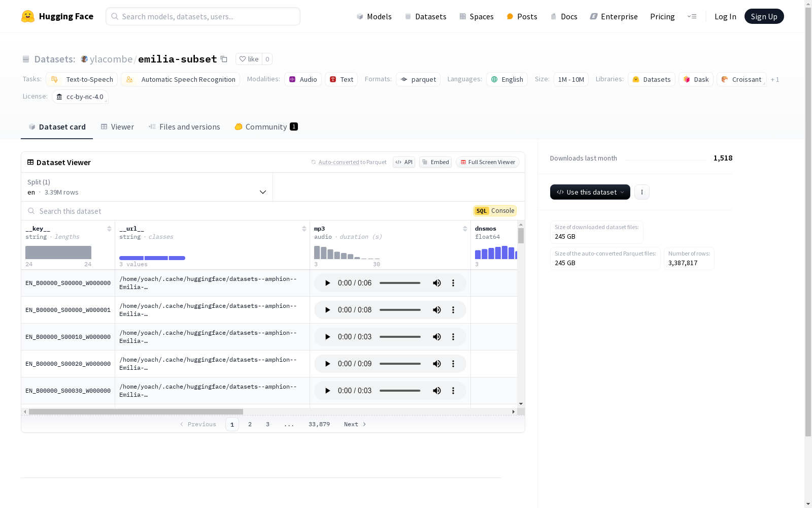Open the SQL Console
The width and height of the screenshot is (812, 508).
[x=495, y=211]
